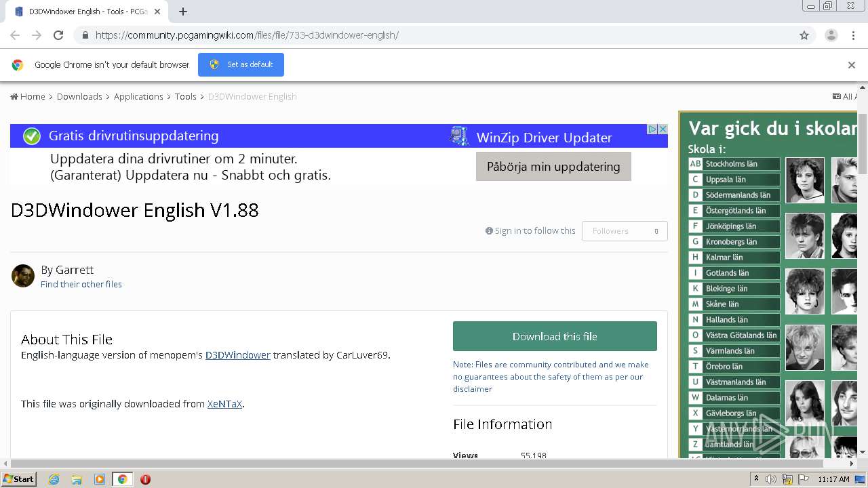Click the Påbörja min uppdatering ad button
Viewport: 868px width, 488px height.
click(x=553, y=167)
